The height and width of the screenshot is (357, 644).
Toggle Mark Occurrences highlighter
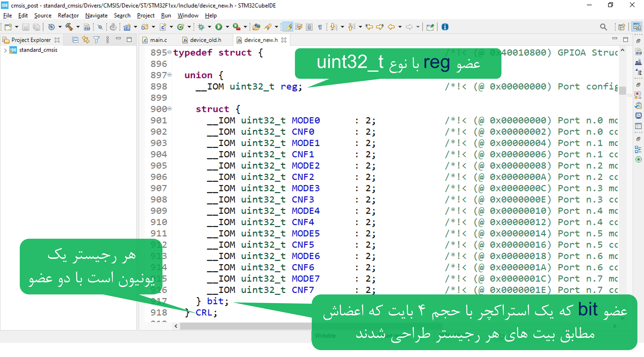click(x=288, y=27)
